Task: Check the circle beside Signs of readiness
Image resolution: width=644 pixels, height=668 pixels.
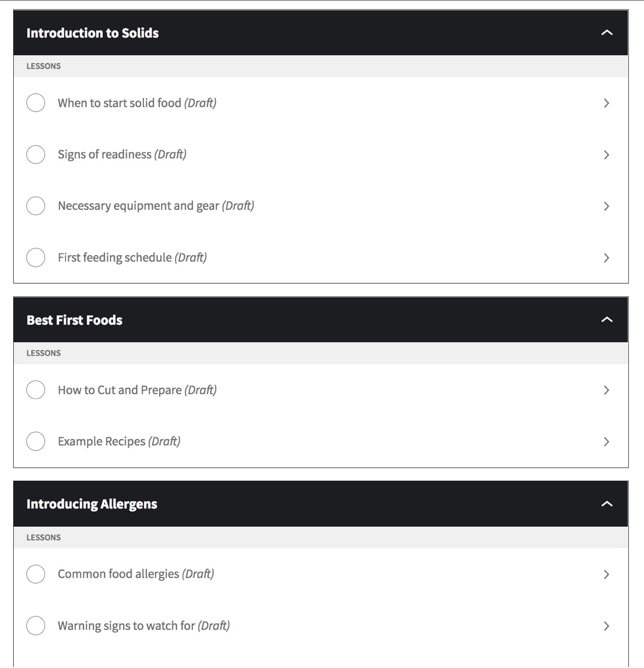Action: (35, 154)
